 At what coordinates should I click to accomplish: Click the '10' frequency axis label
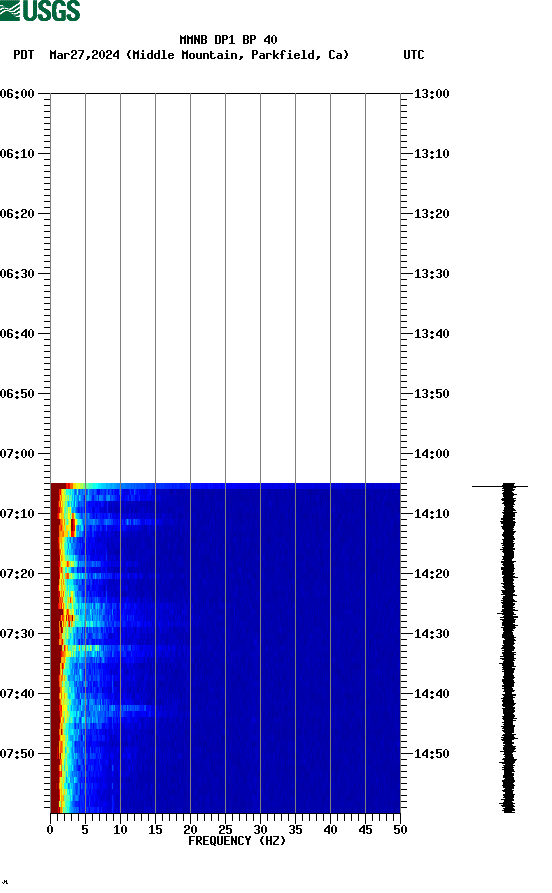[120, 830]
